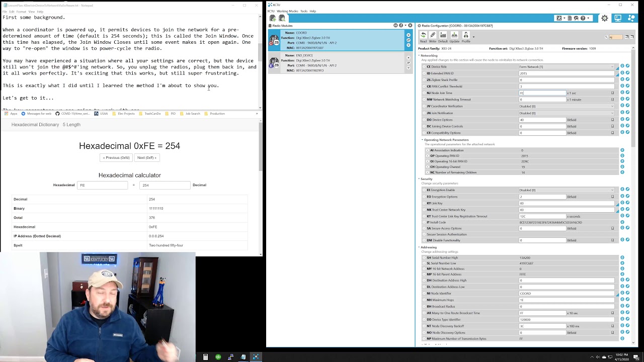Open the 5 Length link
The width and height of the screenshot is (644, 362).
(71, 125)
